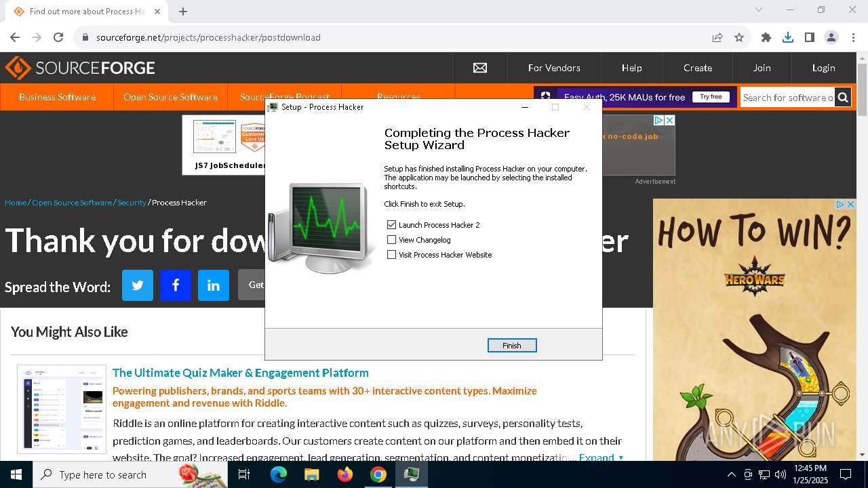Open Microsoft Edge from taskbar
Viewport: 868px width, 488px height.
point(279,474)
